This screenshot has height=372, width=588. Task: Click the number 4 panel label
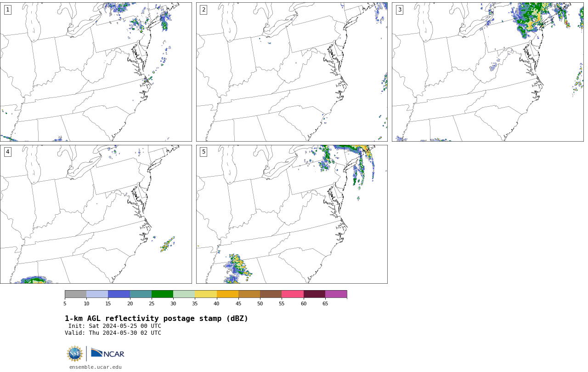pyautogui.click(x=7, y=152)
